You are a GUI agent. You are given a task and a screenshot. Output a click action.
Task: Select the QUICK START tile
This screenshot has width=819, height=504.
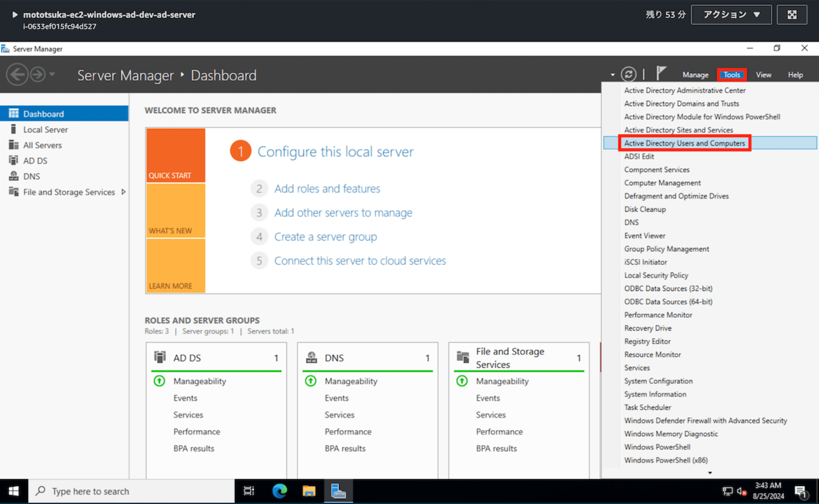coord(176,155)
